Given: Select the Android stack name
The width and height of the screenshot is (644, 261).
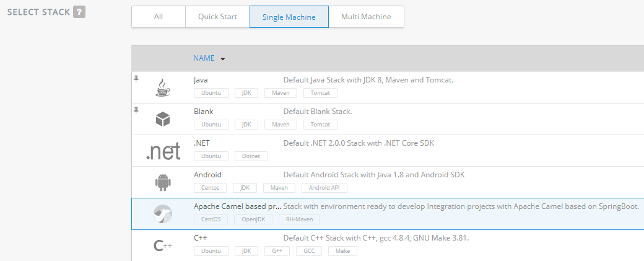Looking at the screenshot, I should click(207, 175).
